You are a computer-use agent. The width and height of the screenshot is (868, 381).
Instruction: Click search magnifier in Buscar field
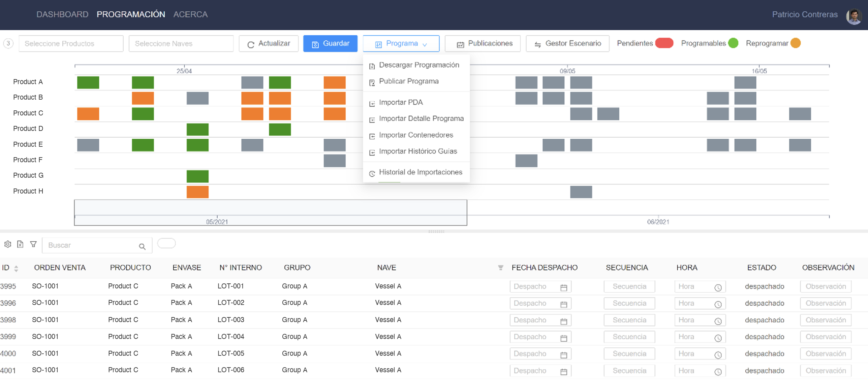click(x=142, y=246)
